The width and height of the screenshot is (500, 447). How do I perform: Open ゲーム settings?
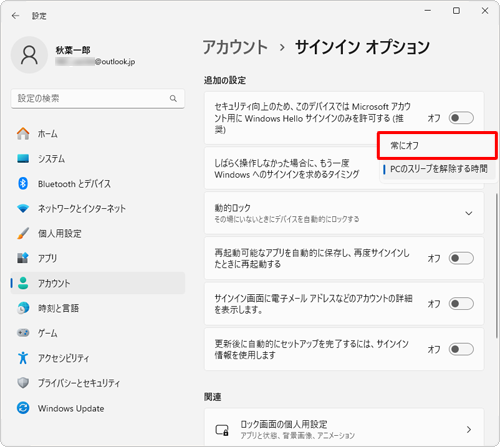98,333
